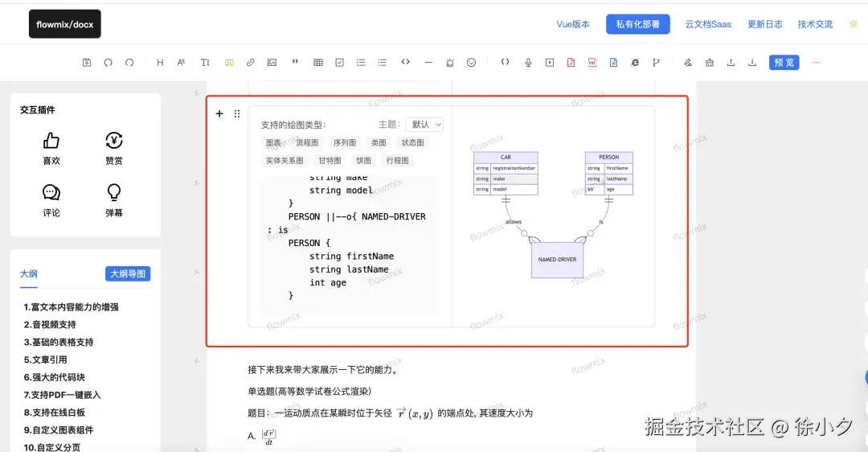Open the font size tool
868x452 pixels.
coord(181,63)
